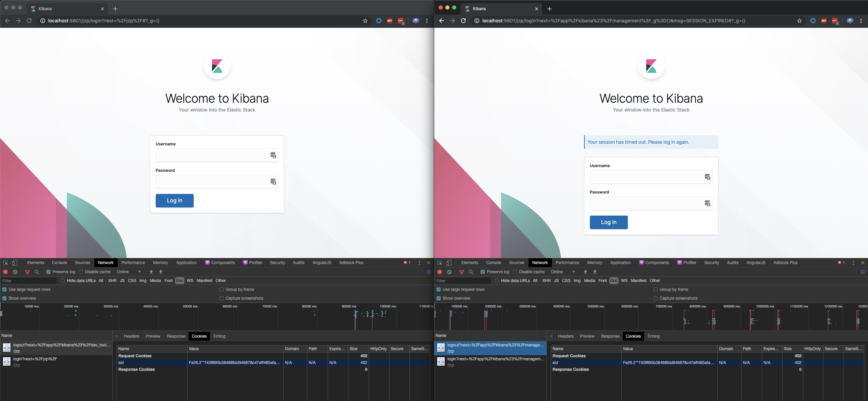Bookmark the page using the star icon

(365, 21)
